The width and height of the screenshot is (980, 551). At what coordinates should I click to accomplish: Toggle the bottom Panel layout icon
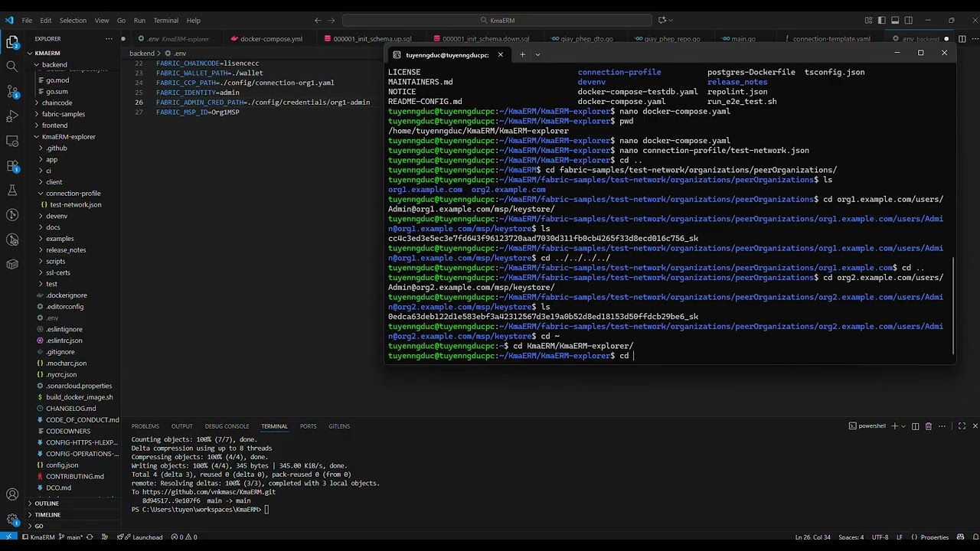coord(895,20)
